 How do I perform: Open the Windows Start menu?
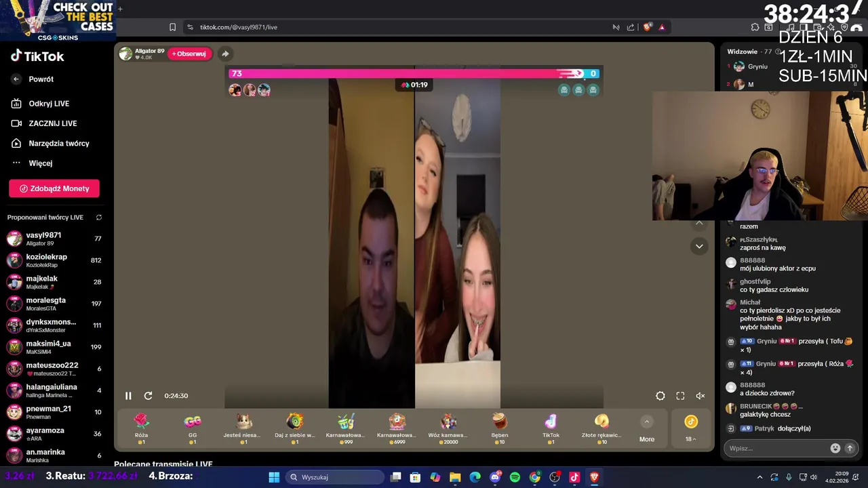click(x=274, y=477)
